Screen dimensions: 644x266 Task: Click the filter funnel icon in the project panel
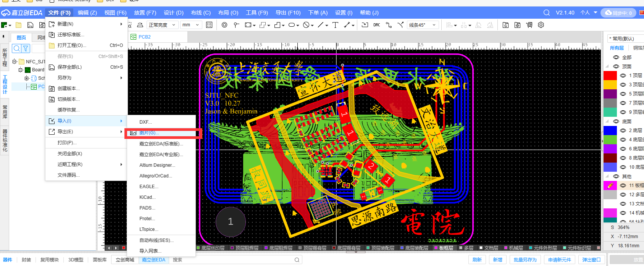pyautogui.click(x=26, y=48)
